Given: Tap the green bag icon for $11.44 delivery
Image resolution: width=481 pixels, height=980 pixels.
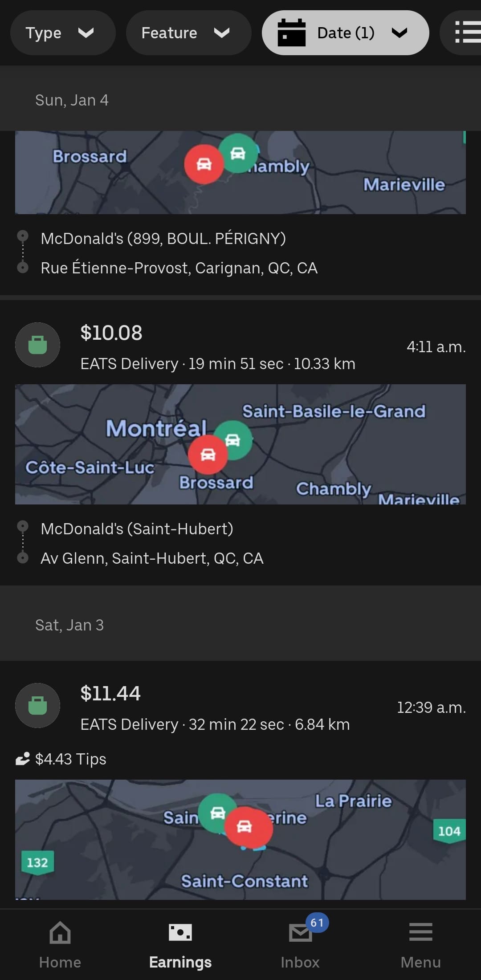Looking at the screenshot, I should [x=38, y=706].
